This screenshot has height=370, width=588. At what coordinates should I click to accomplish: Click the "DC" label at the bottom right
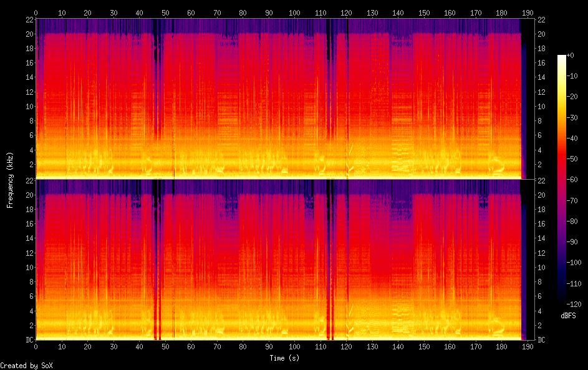[542, 340]
